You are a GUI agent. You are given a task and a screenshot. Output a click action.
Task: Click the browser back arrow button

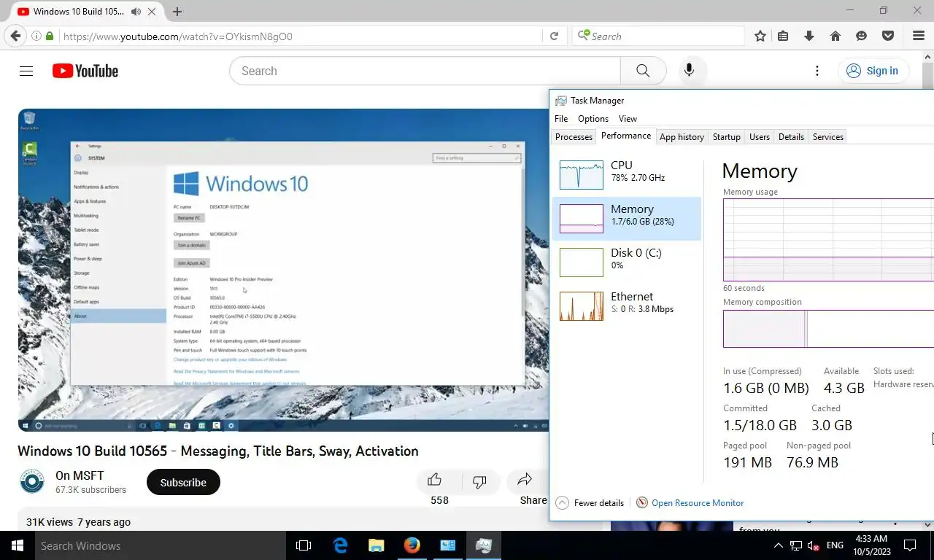[x=15, y=36]
